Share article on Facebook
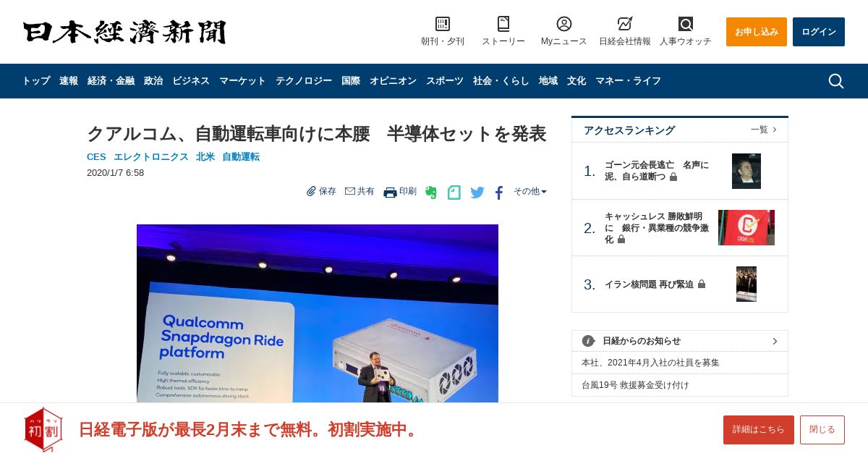This screenshot has height=456, width=868. (499, 193)
